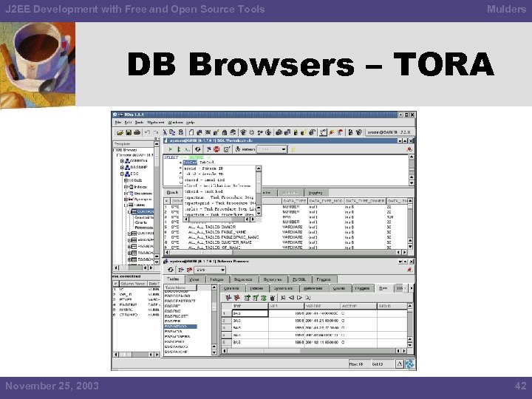Switch to Sequences tab in Schema Browser
532x399 pixels.
pyautogui.click(x=243, y=279)
